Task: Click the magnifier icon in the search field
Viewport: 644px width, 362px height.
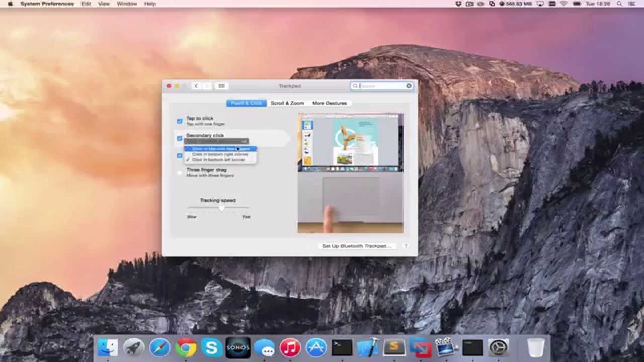Action: 355,86
